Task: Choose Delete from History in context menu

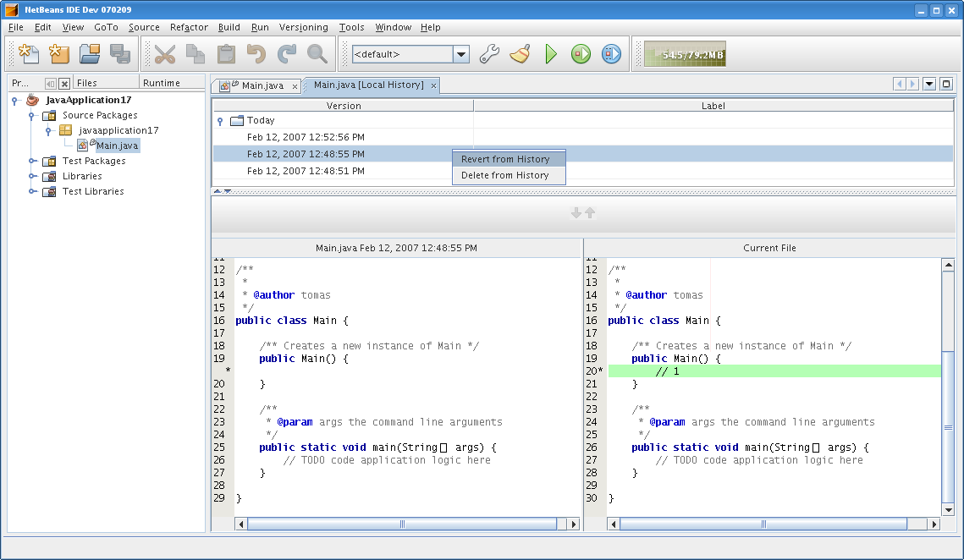Action: tap(509, 175)
